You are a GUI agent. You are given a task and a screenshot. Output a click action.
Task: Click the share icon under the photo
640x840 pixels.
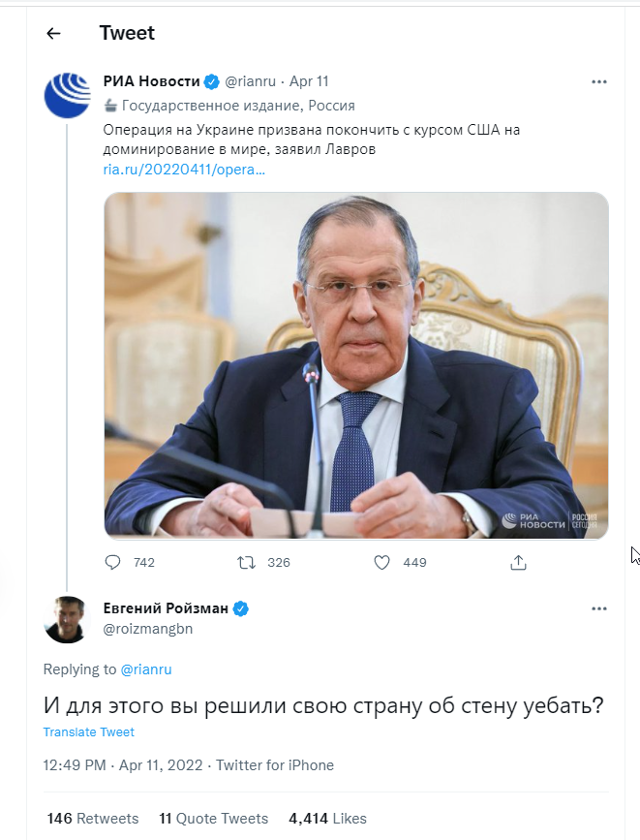point(518,562)
